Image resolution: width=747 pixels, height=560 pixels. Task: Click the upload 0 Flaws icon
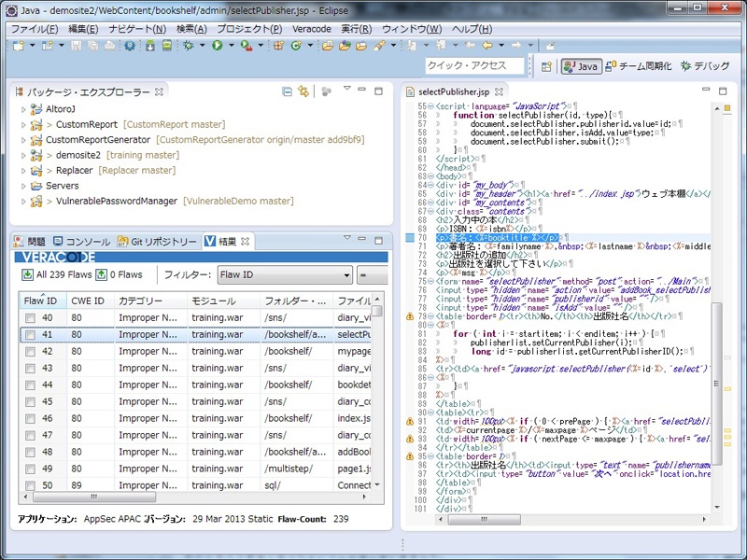(x=102, y=274)
